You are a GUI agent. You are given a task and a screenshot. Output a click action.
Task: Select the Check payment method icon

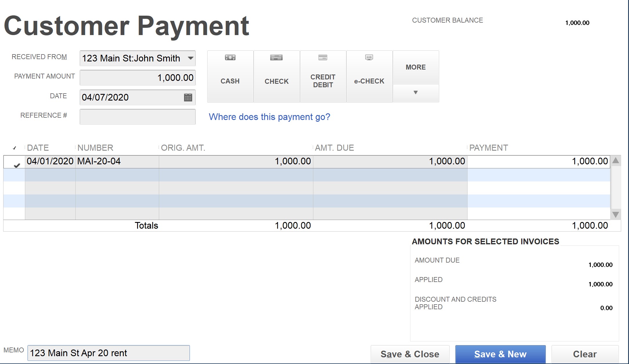pyautogui.click(x=276, y=76)
